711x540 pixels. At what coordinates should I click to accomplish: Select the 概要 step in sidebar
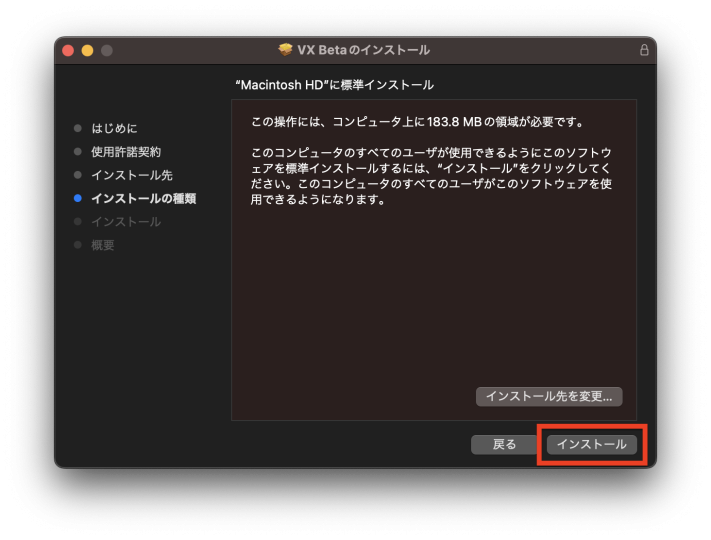coord(102,245)
